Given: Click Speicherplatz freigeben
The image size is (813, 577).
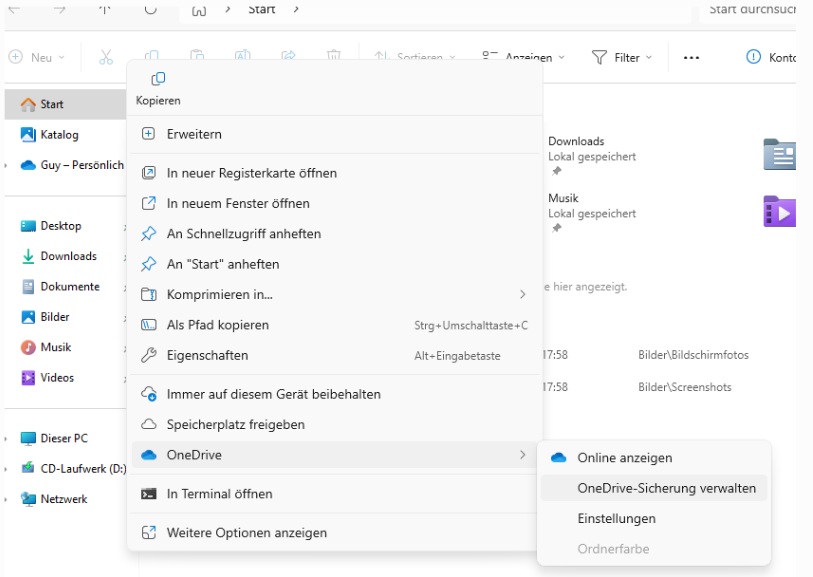Looking at the screenshot, I should pos(334,425).
